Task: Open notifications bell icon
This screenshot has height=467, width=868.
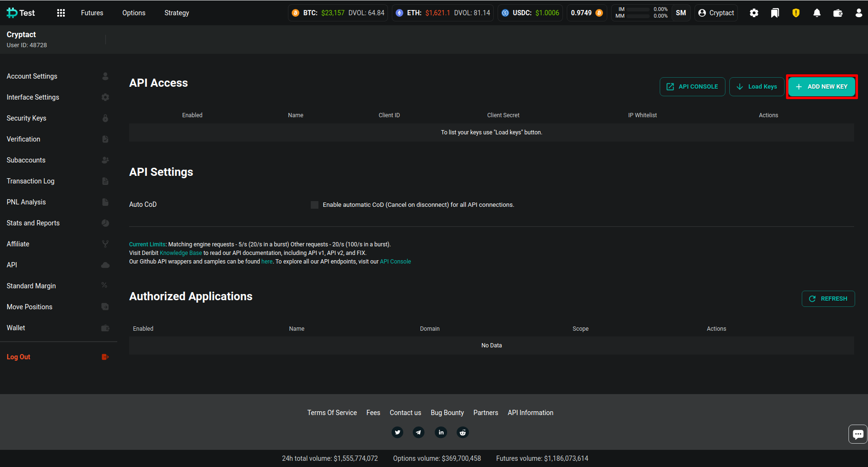Action: pos(817,13)
